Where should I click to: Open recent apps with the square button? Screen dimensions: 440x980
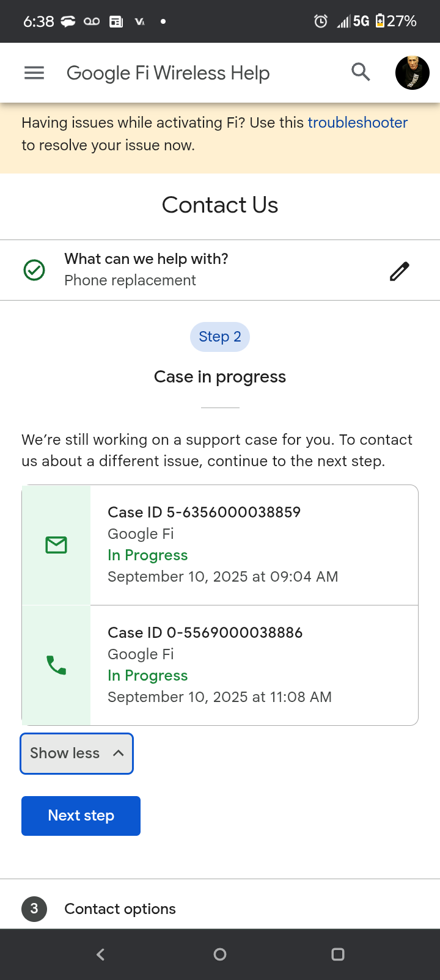337,954
